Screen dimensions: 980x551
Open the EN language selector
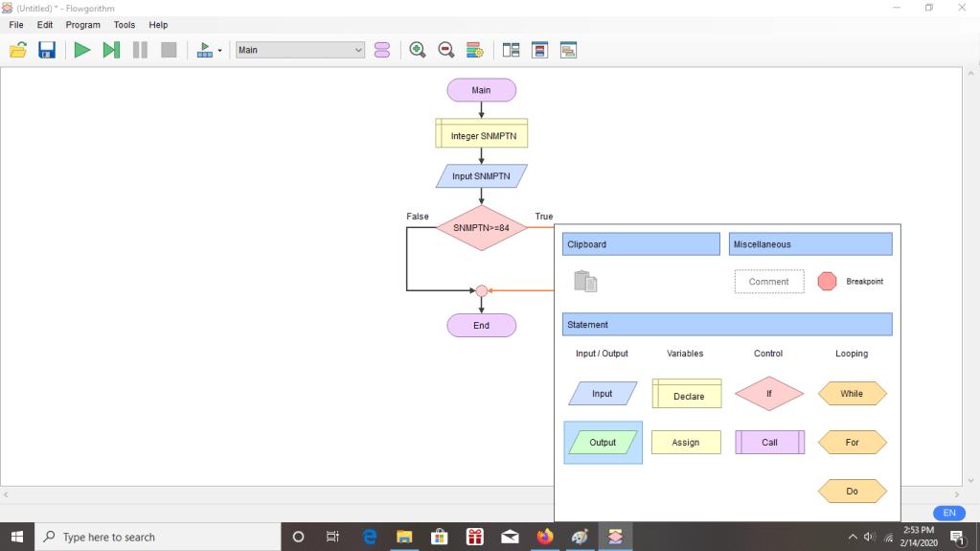pyautogui.click(x=948, y=513)
